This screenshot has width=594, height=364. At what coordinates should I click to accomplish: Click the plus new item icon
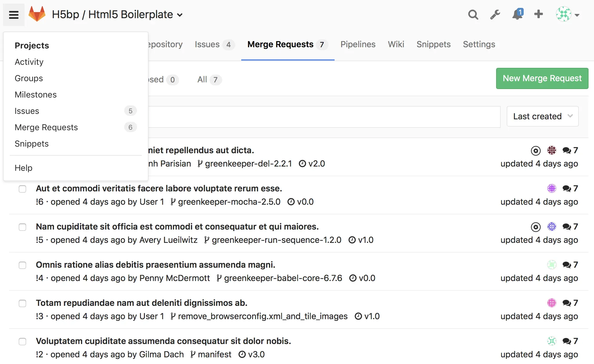pyautogui.click(x=539, y=14)
